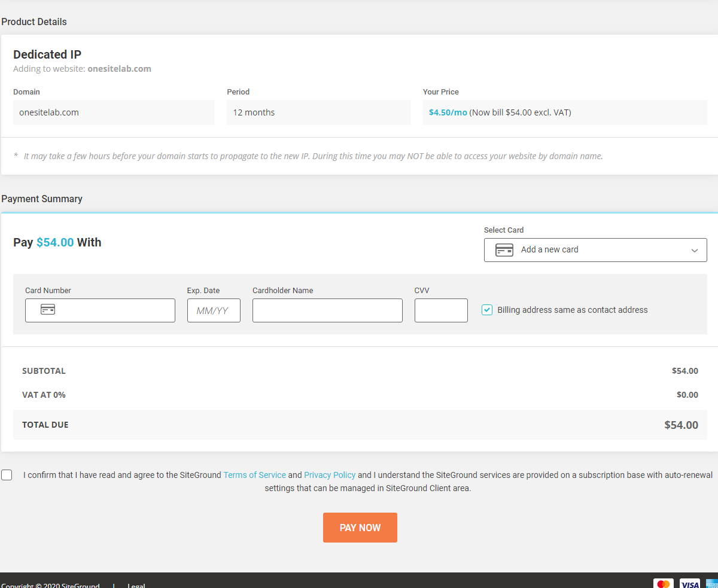The width and height of the screenshot is (718, 588).
Task: Click the credit card icon in Card Number field
Action: point(48,310)
